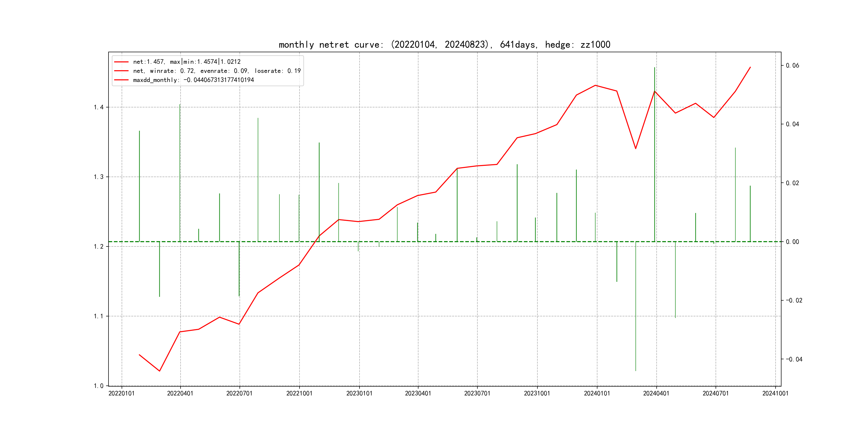Click the lowest point of red net curve

click(x=159, y=371)
